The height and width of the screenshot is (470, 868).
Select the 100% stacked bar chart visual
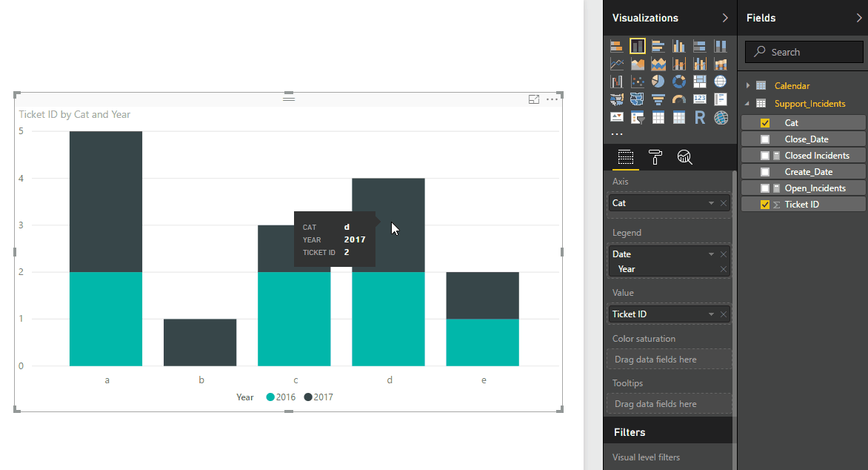tap(700, 46)
